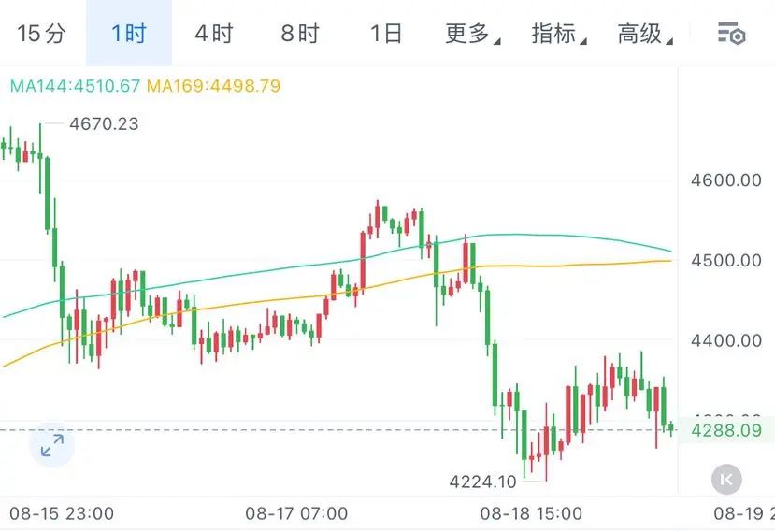Click the low marker 4224.10
The width and height of the screenshot is (775, 532).
(482, 482)
